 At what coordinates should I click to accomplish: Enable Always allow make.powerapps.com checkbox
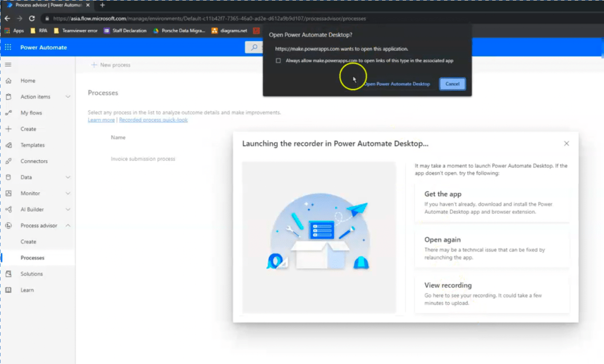pos(278,60)
